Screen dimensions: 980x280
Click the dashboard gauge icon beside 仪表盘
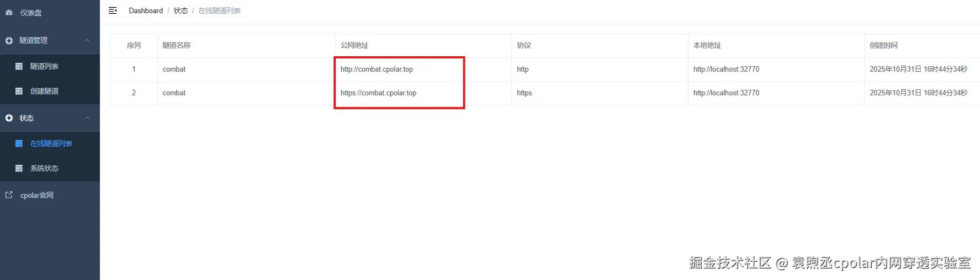[x=9, y=12]
